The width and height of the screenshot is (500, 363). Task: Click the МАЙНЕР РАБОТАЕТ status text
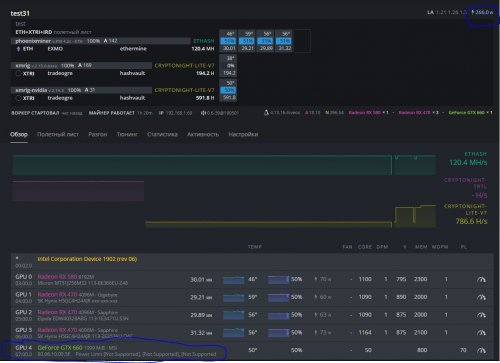pos(112,113)
